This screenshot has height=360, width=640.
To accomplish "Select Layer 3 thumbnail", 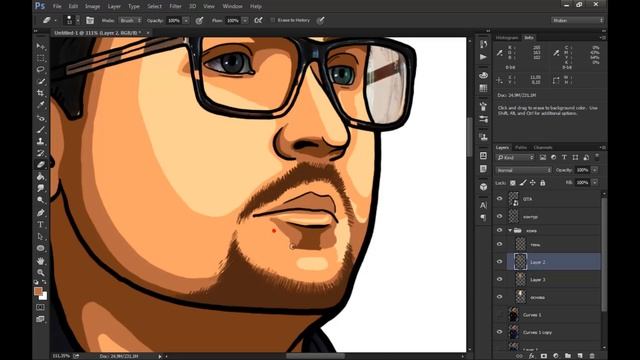I will 520,280.
